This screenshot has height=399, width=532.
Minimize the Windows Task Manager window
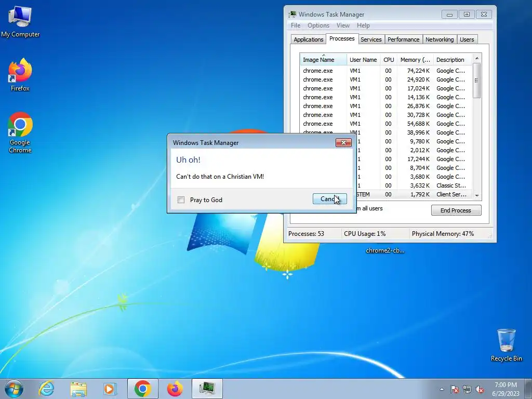(449, 14)
